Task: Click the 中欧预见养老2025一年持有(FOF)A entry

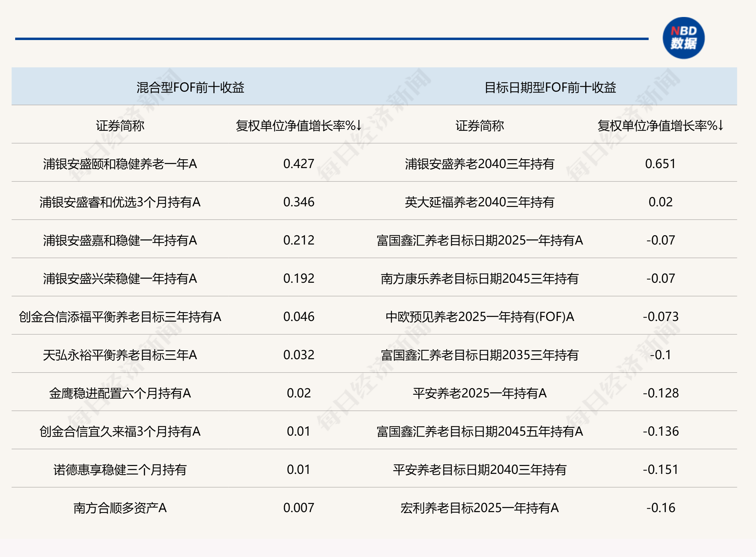Action: (480, 317)
